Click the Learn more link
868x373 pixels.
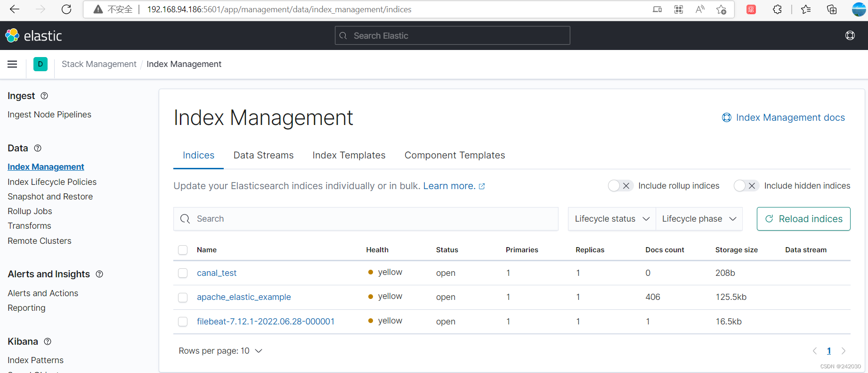454,186
